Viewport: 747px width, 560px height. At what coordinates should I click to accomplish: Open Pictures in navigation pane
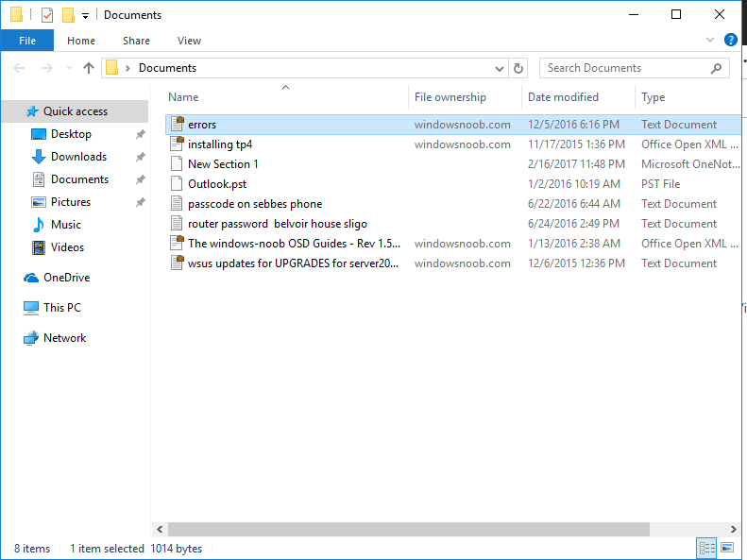point(71,202)
